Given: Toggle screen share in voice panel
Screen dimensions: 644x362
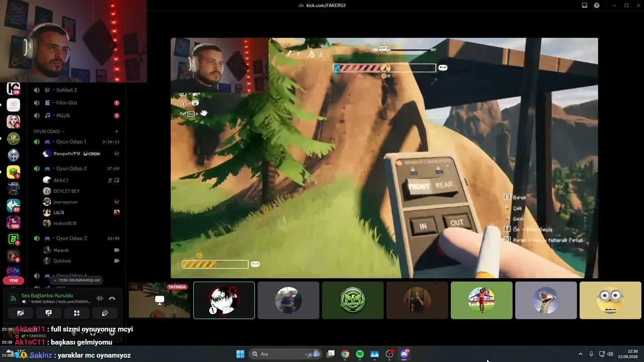Looking at the screenshot, I should 48,313.
